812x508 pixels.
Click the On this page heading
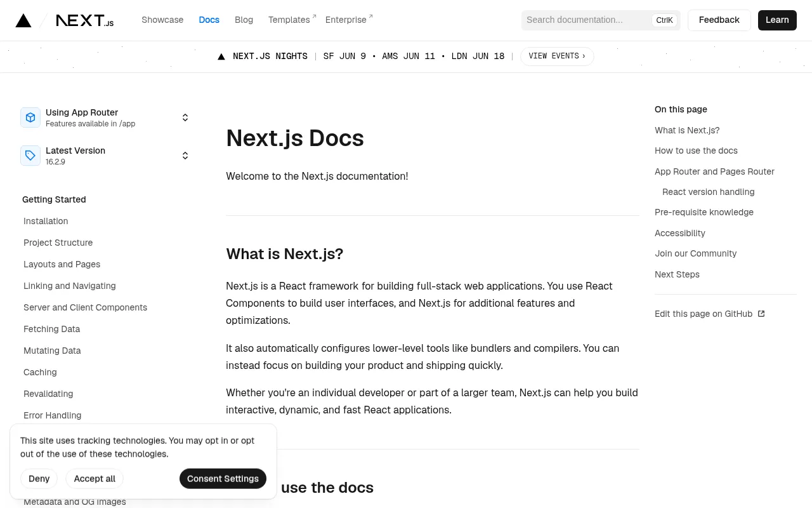click(x=681, y=109)
